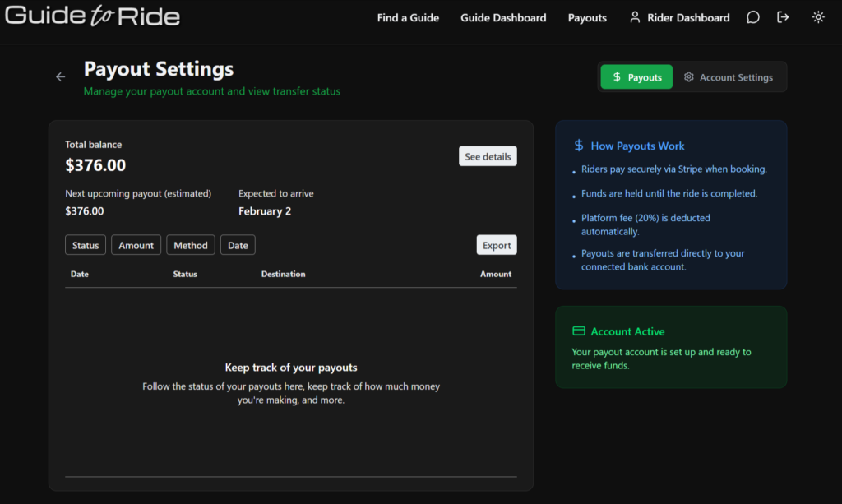Select the green Payouts tab
The width and height of the screenshot is (842, 504).
[x=636, y=77]
